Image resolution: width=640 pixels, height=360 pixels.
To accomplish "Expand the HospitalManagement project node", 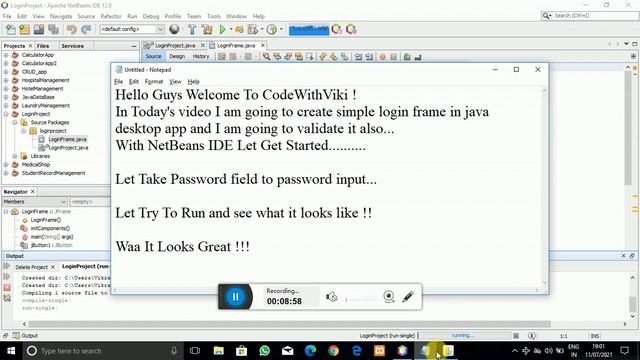I will tap(6, 80).
